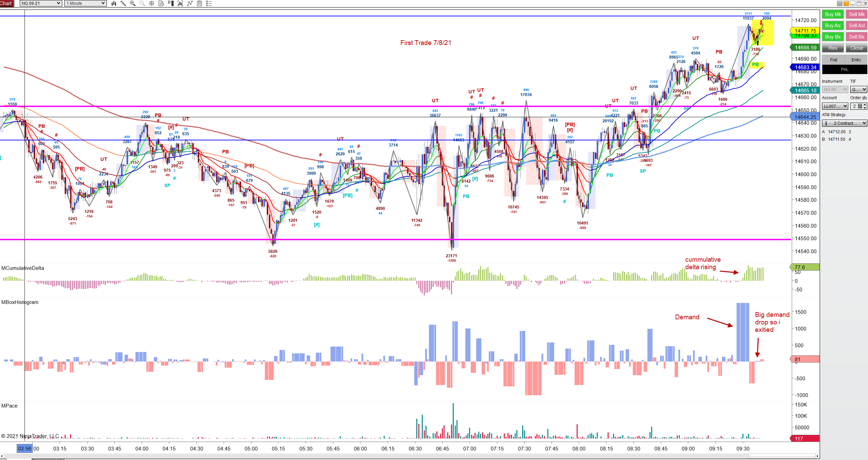
Task: Click the Sell Bid button
Action: click(x=856, y=37)
